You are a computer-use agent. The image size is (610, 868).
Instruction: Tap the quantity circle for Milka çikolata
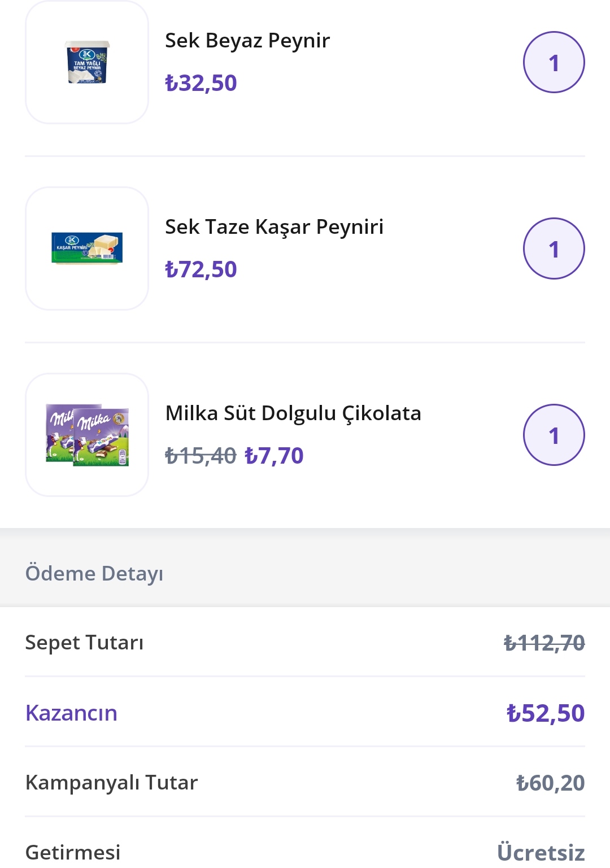pyautogui.click(x=554, y=435)
